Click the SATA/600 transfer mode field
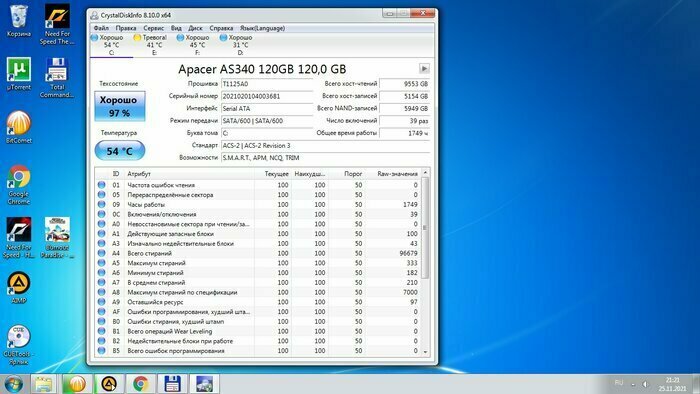The height and width of the screenshot is (394, 700). pos(267,121)
